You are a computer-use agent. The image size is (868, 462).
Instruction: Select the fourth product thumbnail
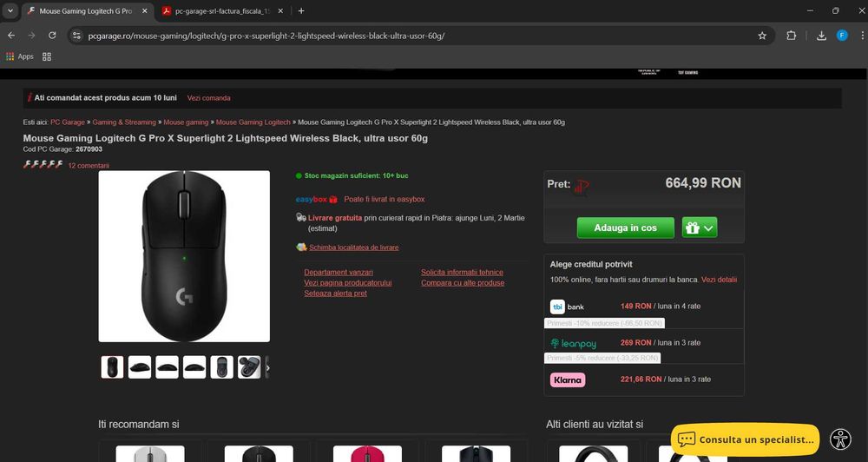tap(194, 367)
